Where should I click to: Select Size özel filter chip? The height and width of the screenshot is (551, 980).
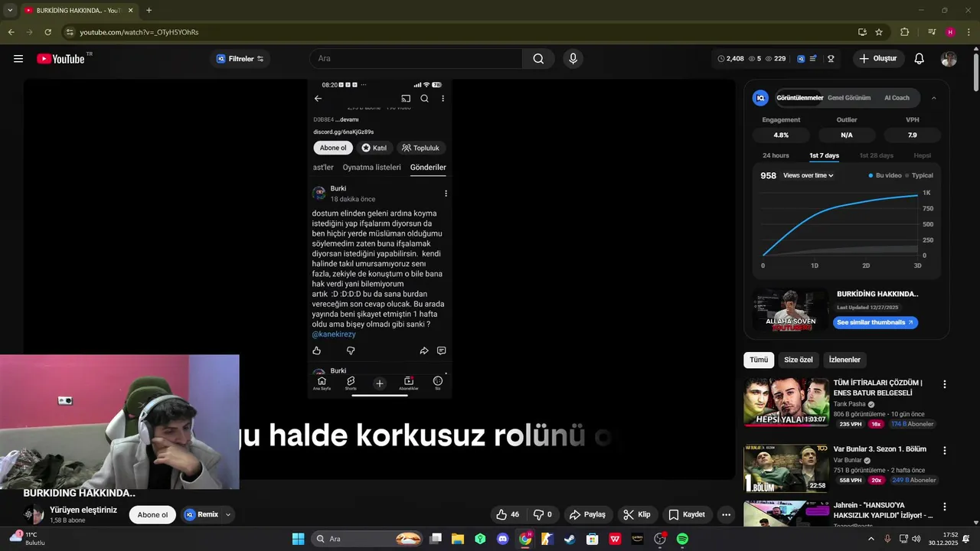pos(799,360)
